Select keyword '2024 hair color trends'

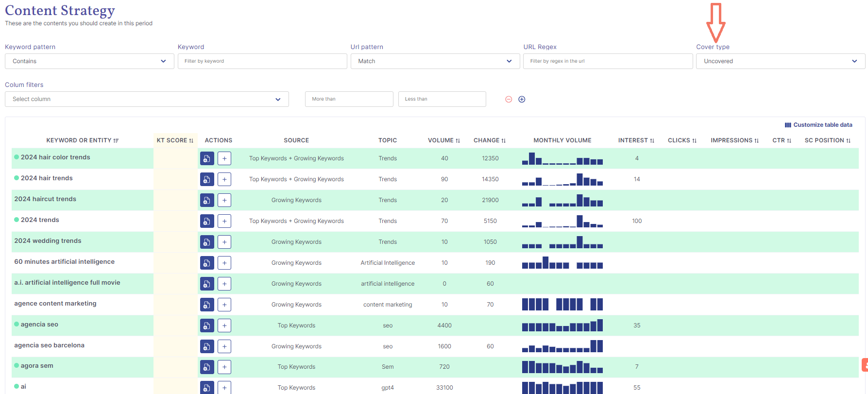point(55,157)
